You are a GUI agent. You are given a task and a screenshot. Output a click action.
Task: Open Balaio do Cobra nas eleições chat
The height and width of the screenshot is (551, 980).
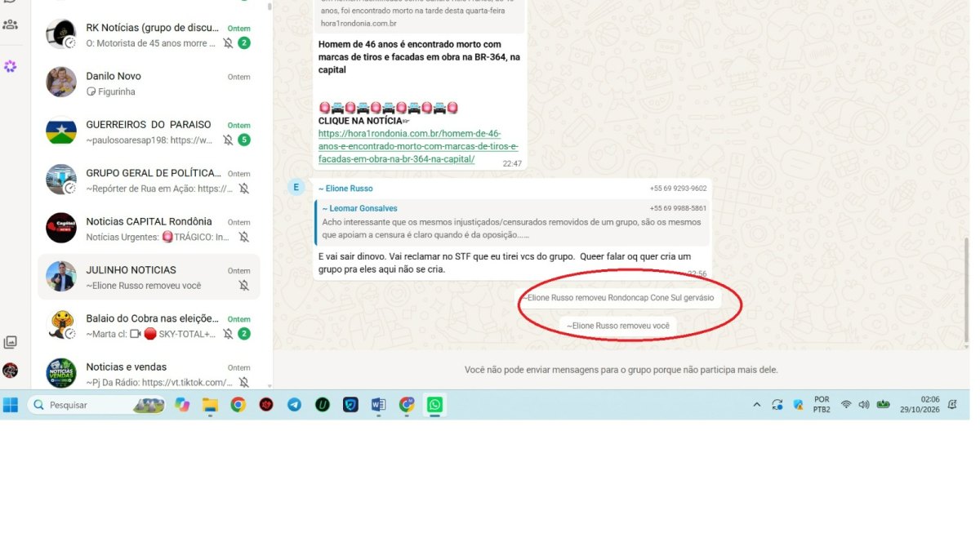coord(149,326)
